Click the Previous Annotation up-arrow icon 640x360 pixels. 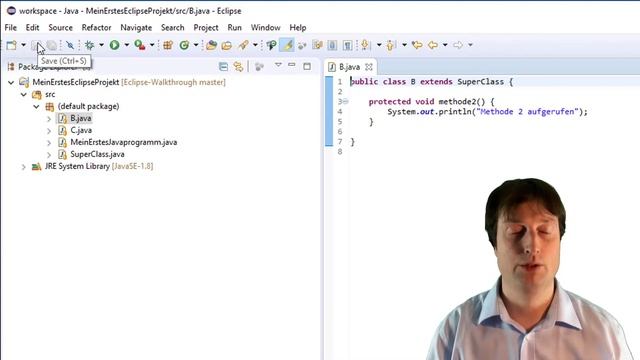(390, 45)
